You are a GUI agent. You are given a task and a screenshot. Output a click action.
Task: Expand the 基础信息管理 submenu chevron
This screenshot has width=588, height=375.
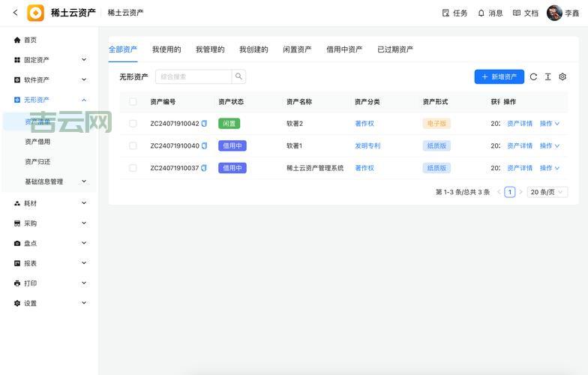pos(84,181)
